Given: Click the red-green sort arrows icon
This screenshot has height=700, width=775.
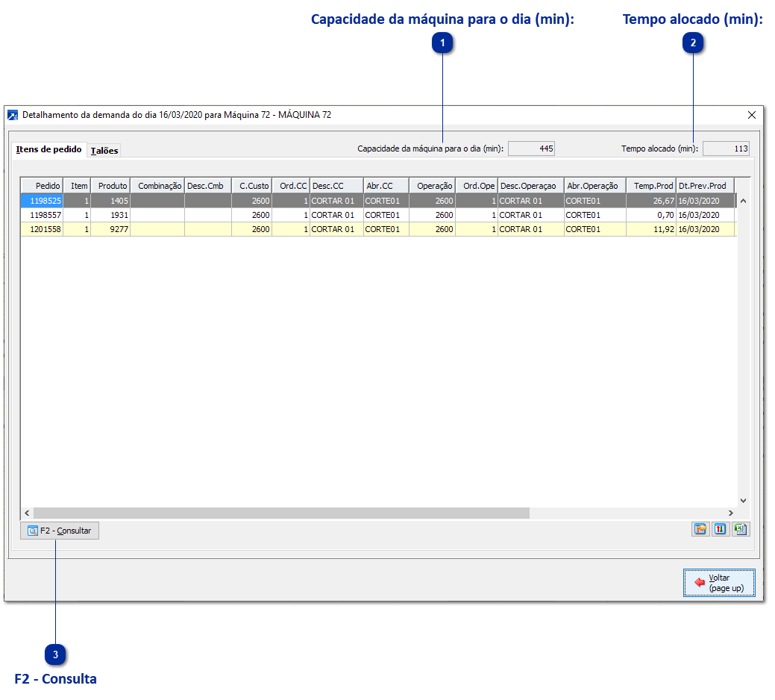Looking at the screenshot, I should pos(720,529).
